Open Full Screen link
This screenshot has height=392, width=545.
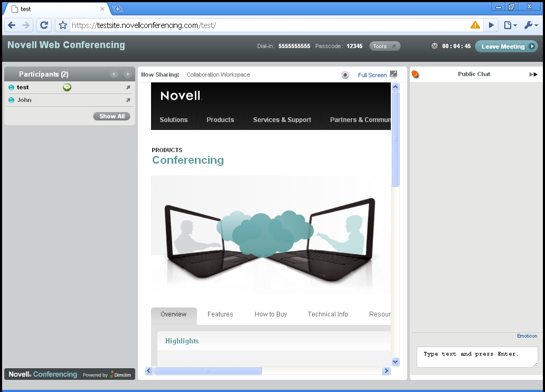coord(372,75)
